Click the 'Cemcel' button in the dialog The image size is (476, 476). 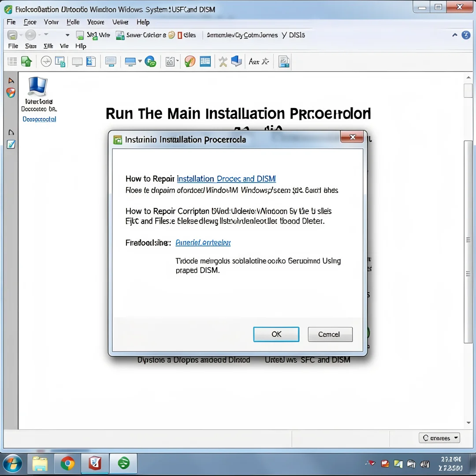(330, 334)
